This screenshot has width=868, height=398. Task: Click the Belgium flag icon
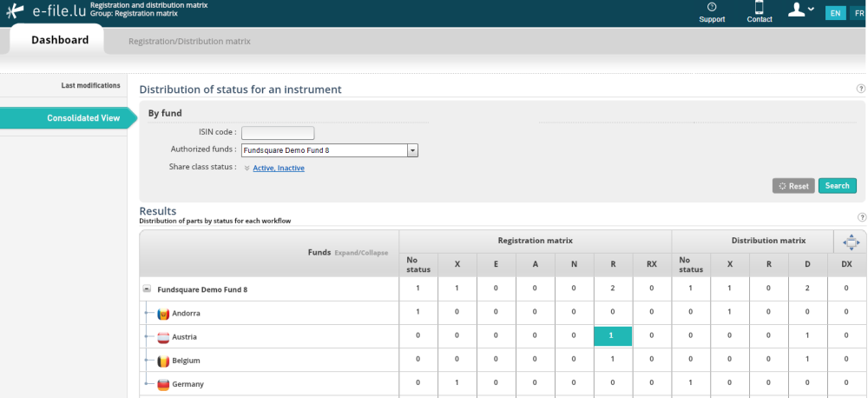pyautogui.click(x=162, y=361)
